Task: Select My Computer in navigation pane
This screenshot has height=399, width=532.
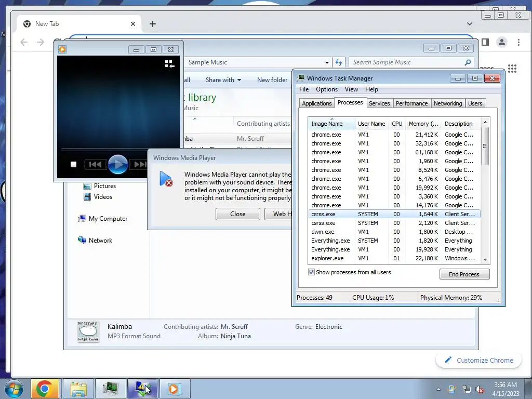Action: point(103,219)
